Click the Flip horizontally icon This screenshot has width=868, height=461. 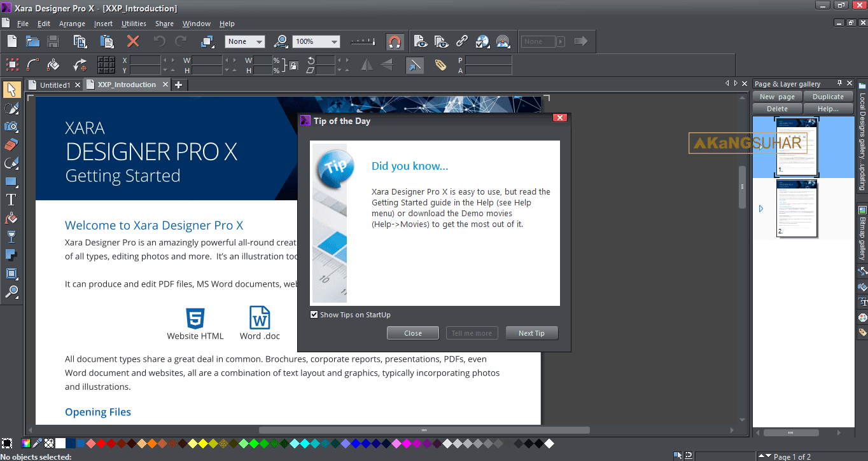367,65
